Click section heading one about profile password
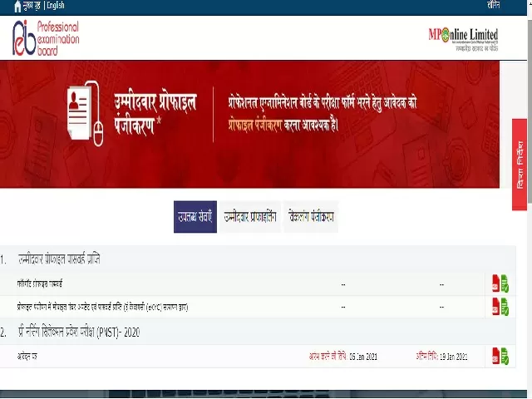 tap(59, 259)
